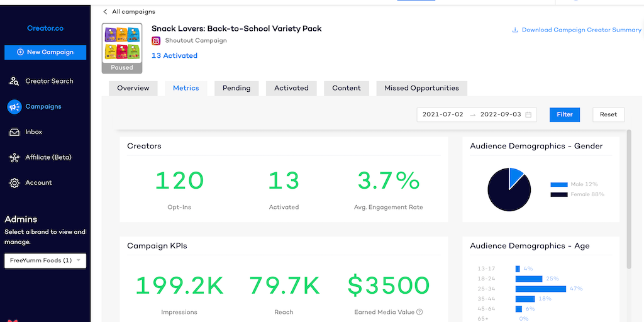644x322 pixels.
Task: Select the Missed Opportunities tab
Action: click(x=421, y=88)
